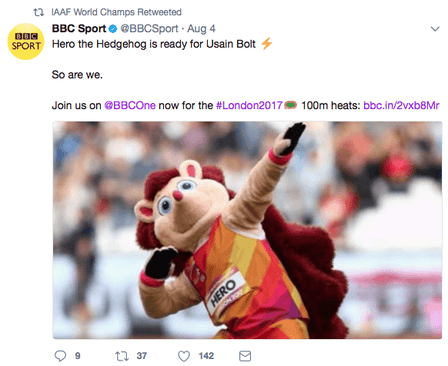Click the small retweet icon above the tweet
The width and height of the screenshot is (448, 366).
tap(39, 12)
